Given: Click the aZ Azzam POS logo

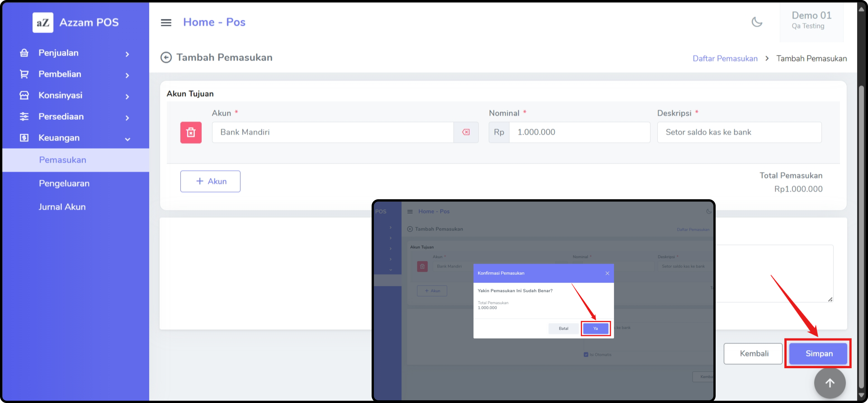Looking at the screenshot, I should (x=43, y=23).
